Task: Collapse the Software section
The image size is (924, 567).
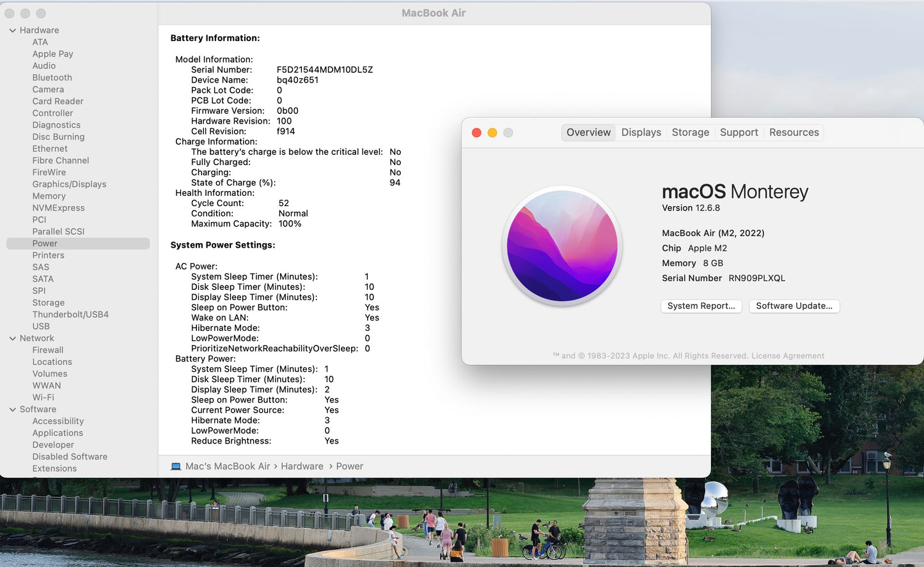Action: (x=13, y=410)
